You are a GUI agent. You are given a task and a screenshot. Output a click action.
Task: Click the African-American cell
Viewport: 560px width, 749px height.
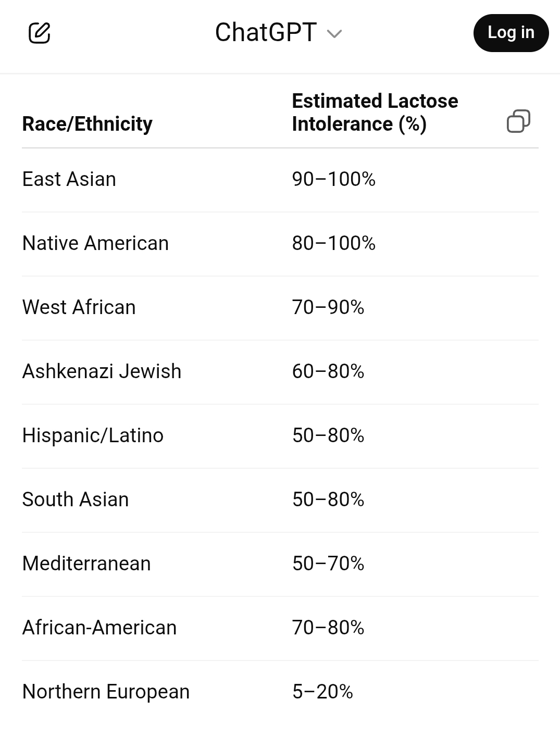99,628
